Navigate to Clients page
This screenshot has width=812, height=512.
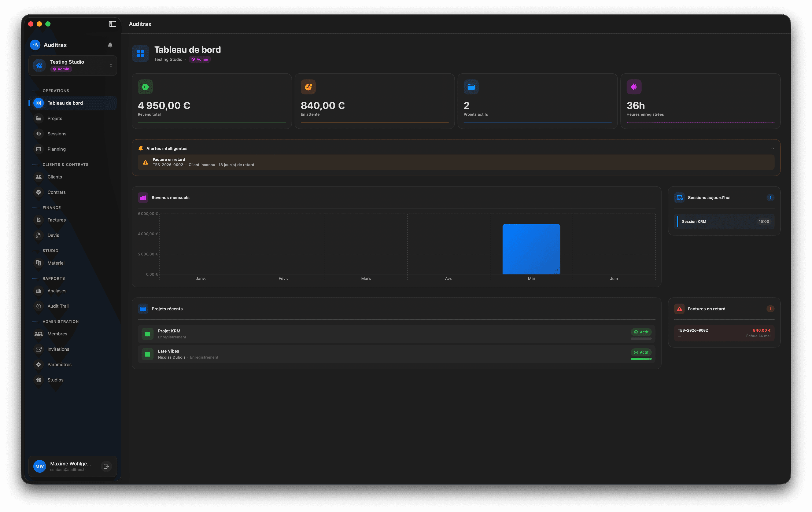tap(73, 177)
